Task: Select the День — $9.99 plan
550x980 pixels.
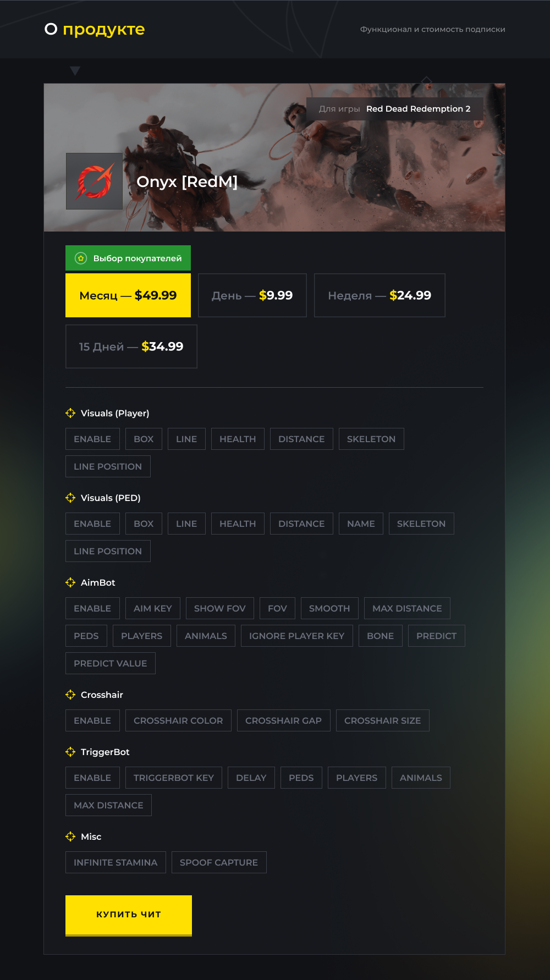Action: point(252,295)
